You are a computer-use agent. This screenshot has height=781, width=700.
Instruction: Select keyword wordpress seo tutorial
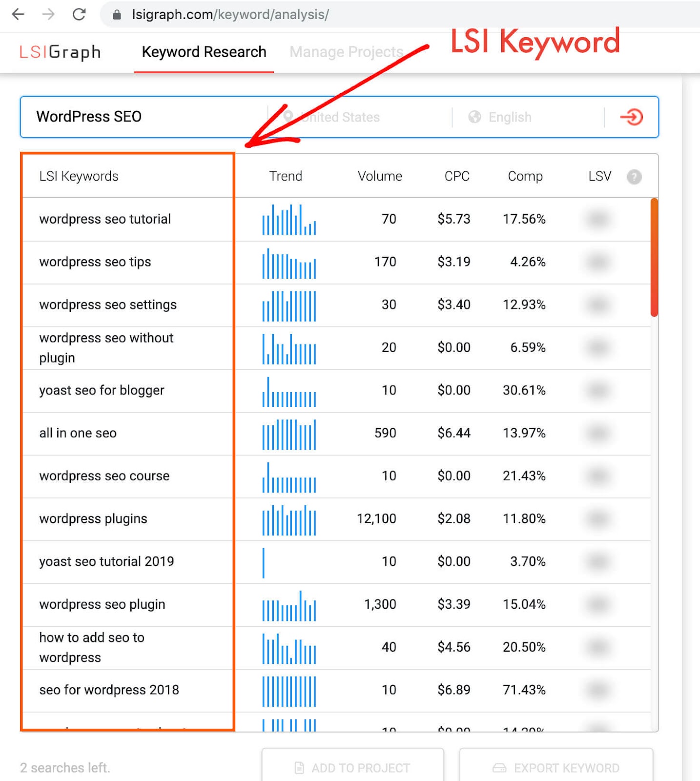tap(105, 219)
